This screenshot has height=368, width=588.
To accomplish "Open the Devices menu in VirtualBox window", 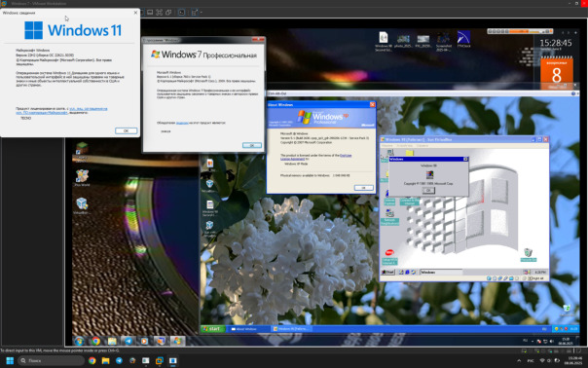I will 405,146.
